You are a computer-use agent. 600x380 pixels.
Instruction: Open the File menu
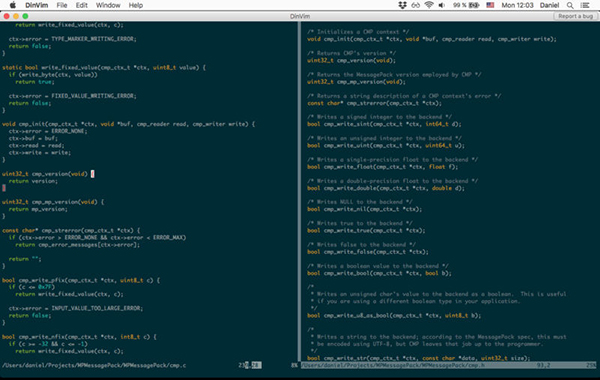click(x=62, y=5)
